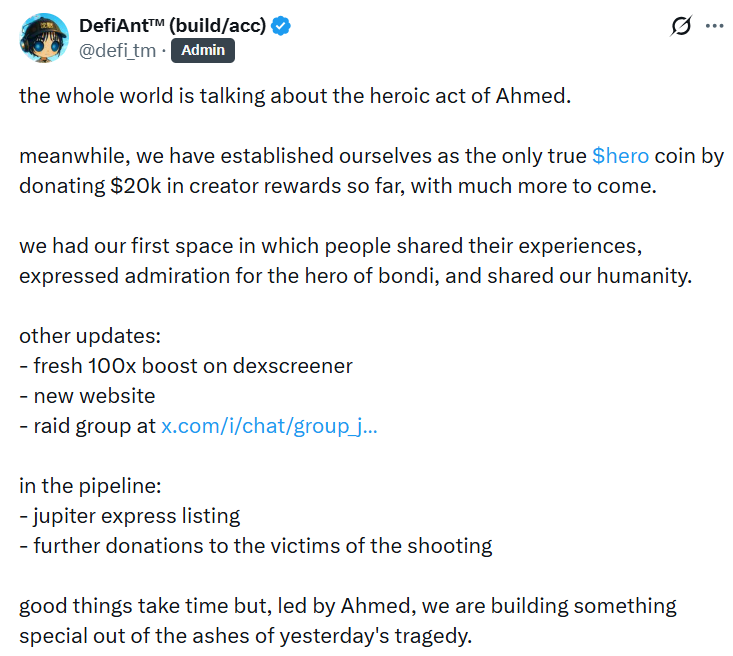Image resolution: width=733 pixels, height=656 pixels.
Task: Click the 'further donations to the victims' line
Action: [x=262, y=546]
